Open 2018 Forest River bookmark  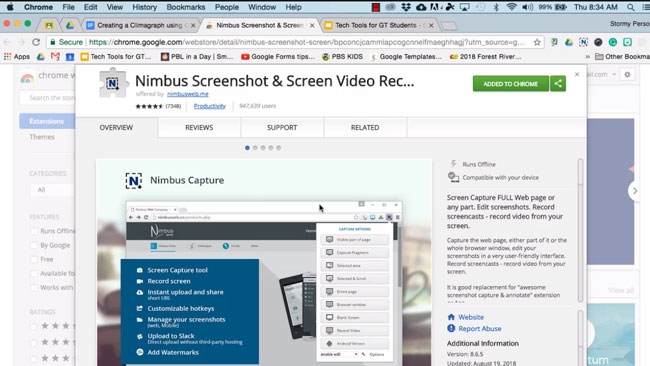pos(485,56)
